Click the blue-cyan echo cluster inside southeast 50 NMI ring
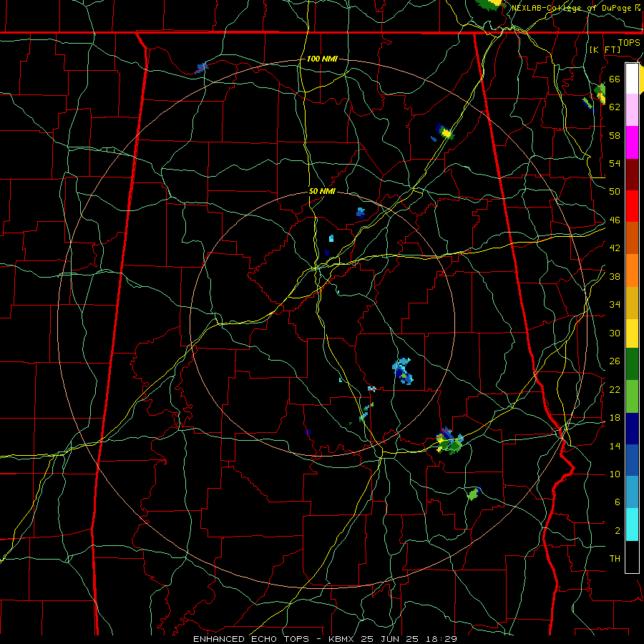The image size is (644, 644). [x=403, y=371]
